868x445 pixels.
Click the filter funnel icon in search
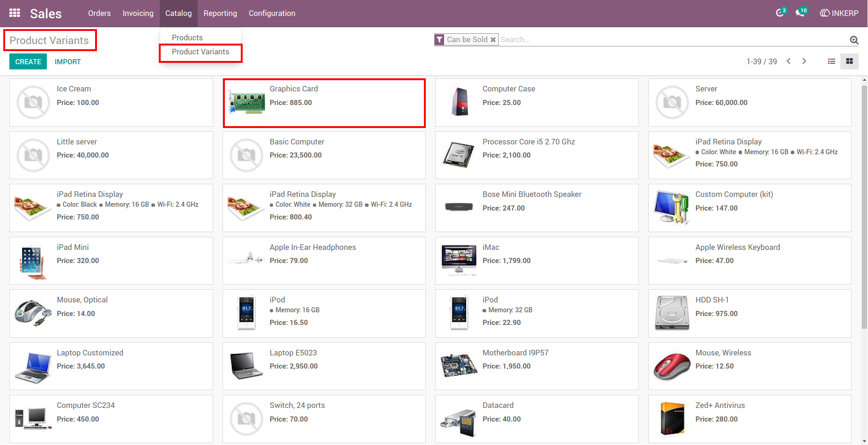pos(439,40)
